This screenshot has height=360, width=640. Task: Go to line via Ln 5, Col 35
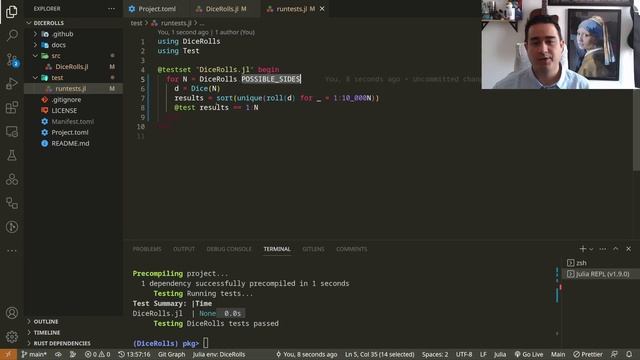[379, 354]
